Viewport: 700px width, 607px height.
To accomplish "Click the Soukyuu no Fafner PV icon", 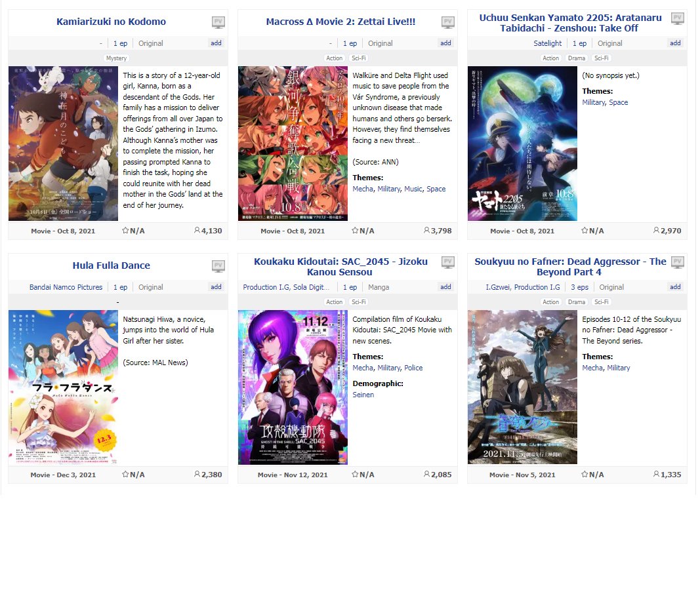I will (x=678, y=262).
